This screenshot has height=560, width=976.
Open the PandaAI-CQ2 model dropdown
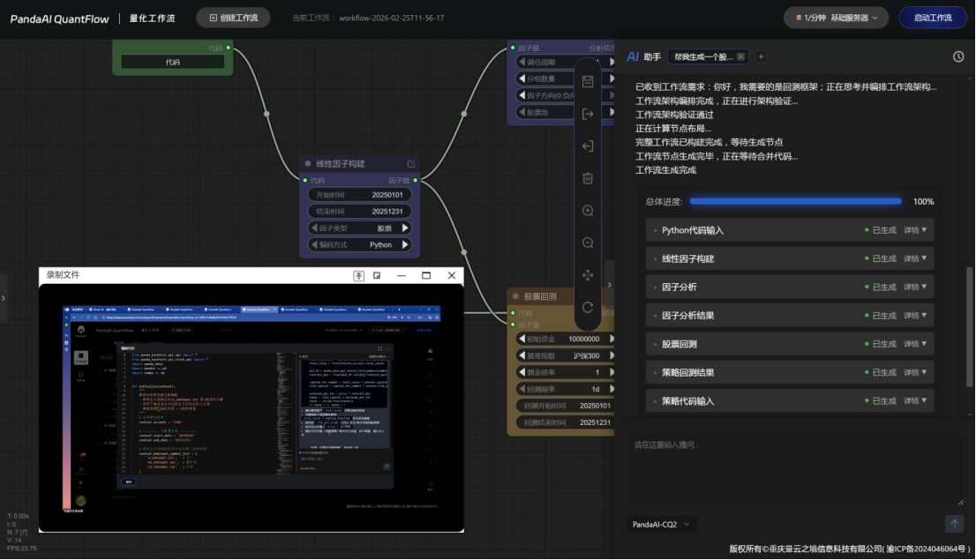point(661,525)
